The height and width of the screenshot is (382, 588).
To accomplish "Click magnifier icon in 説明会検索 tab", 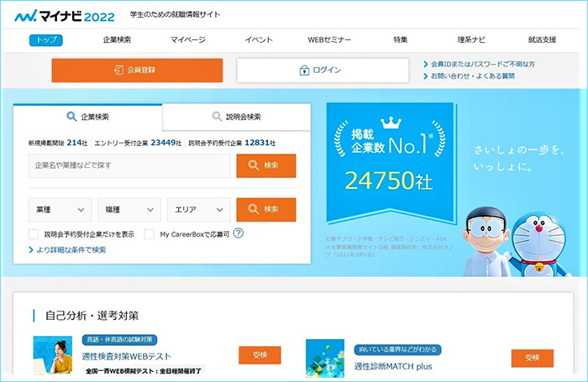I will [x=217, y=117].
